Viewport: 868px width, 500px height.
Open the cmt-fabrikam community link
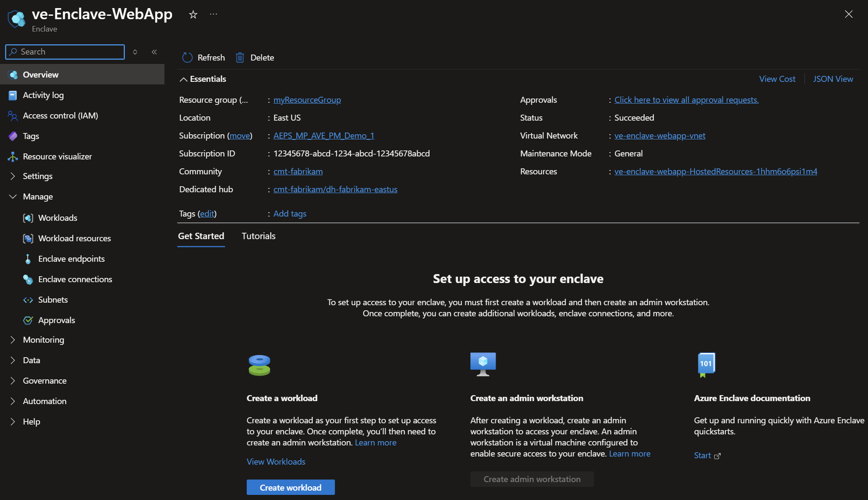298,171
